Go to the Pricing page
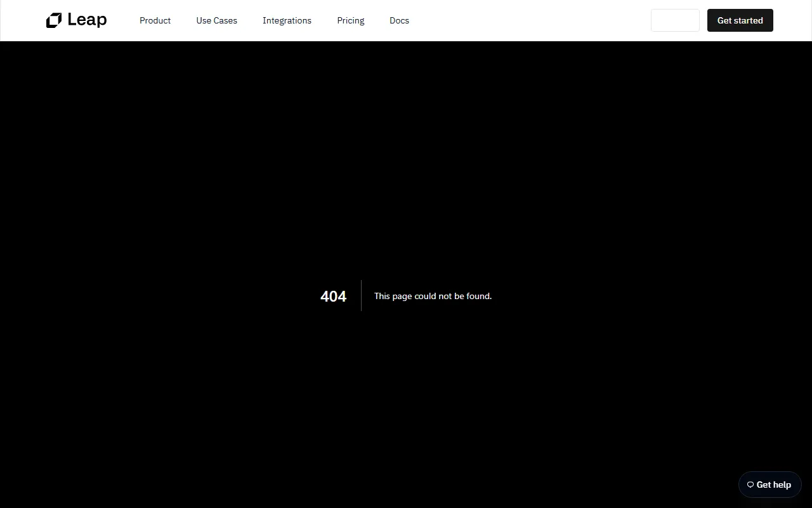Image resolution: width=812 pixels, height=508 pixels. pyautogui.click(x=350, y=20)
